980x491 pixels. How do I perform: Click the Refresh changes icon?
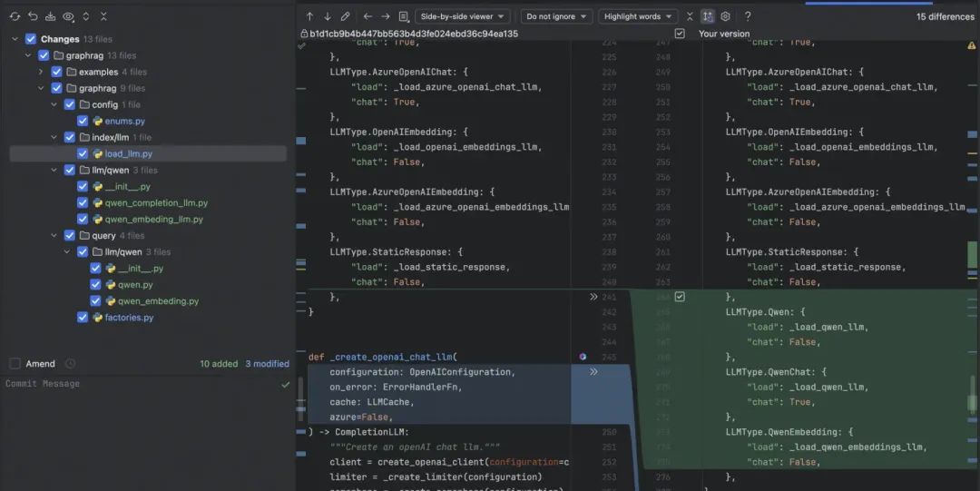15,16
